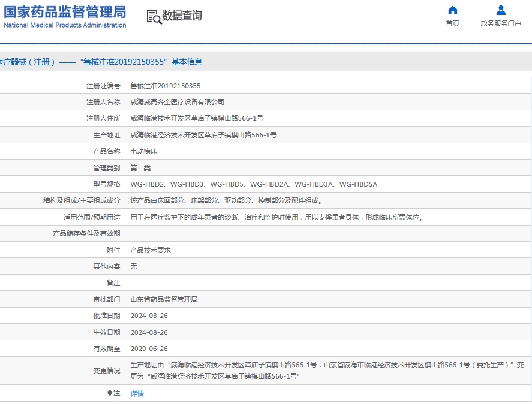Click the 批准日期 label
Image resolution: width=532 pixels, height=405 pixels.
107,316
